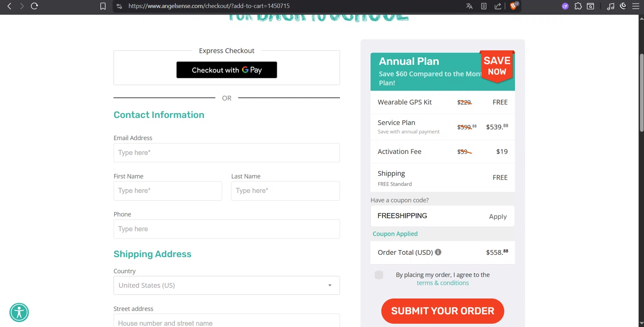Click the 'Service Plan' label

click(x=396, y=122)
